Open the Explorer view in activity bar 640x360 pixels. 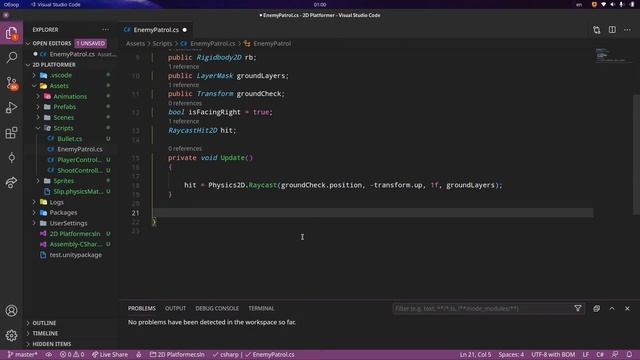[x=11, y=33]
